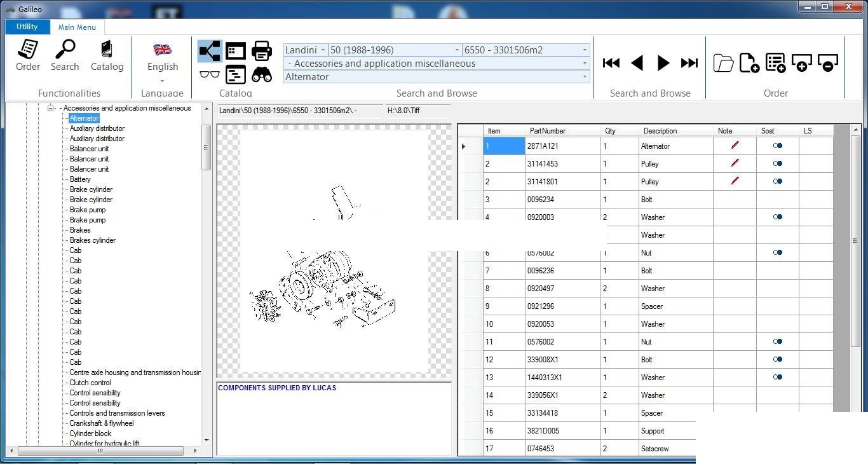Sort by Description column header
The height and width of the screenshot is (464, 868).
(675, 131)
